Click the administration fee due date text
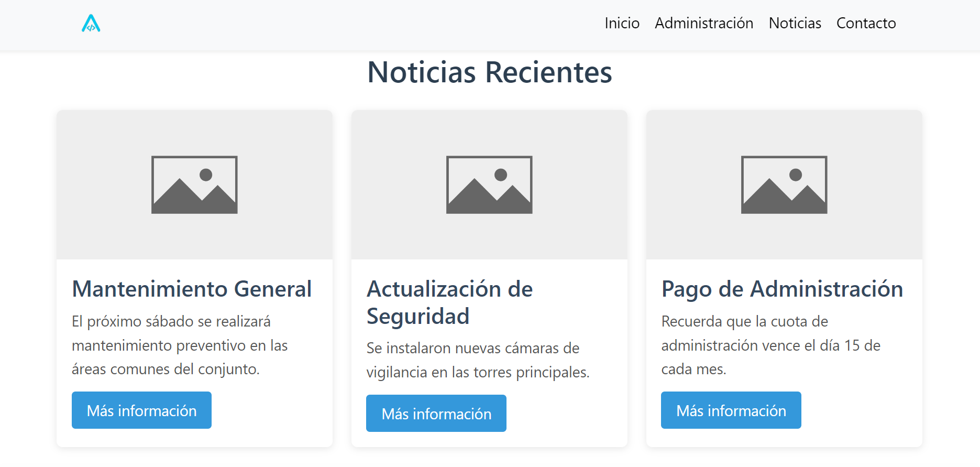The height and width of the screenshot is (467, 980). [x=770, y=345]
